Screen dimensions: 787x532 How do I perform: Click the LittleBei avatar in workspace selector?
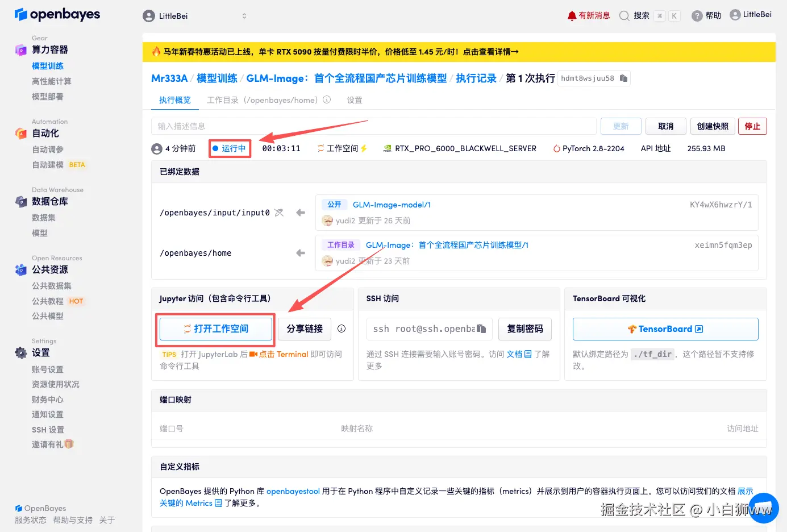[x=149, y=16]
